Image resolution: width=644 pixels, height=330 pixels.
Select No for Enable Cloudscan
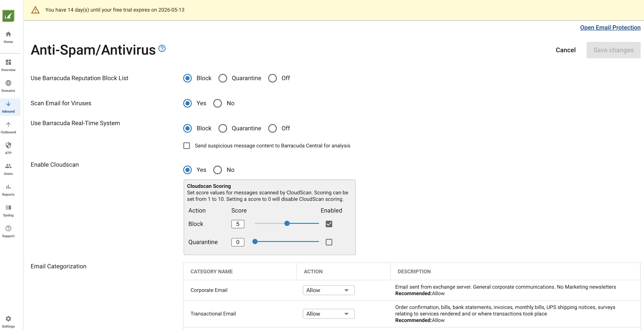coord(217,170)
